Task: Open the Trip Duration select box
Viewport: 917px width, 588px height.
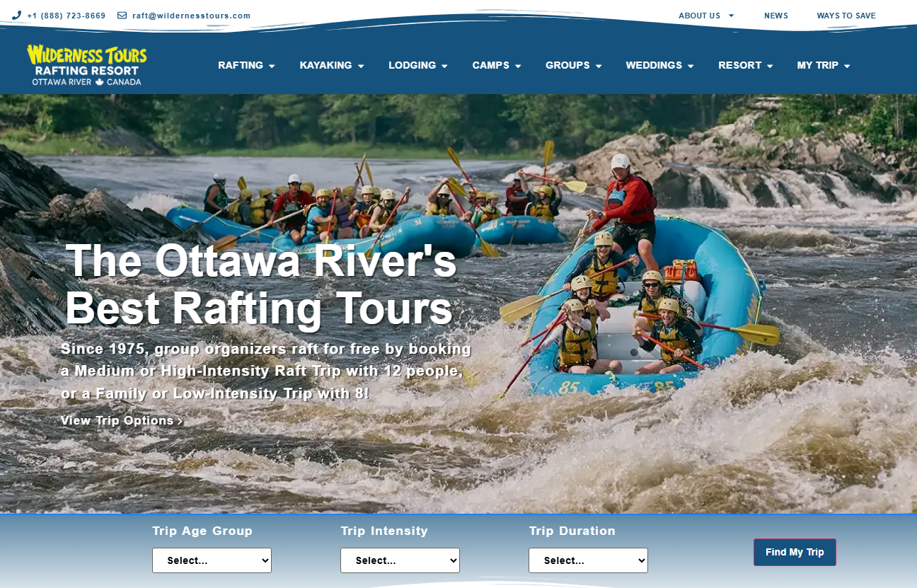Action: point(588,560)
